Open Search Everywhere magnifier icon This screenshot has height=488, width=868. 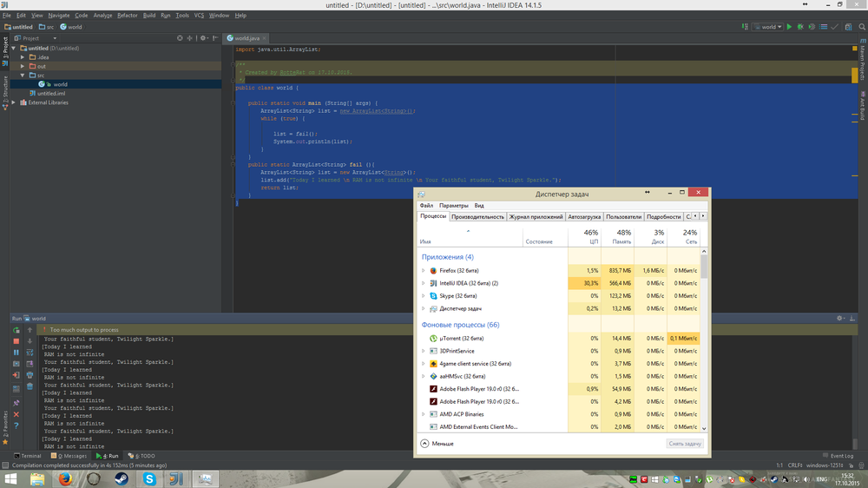tap(861, 27)
